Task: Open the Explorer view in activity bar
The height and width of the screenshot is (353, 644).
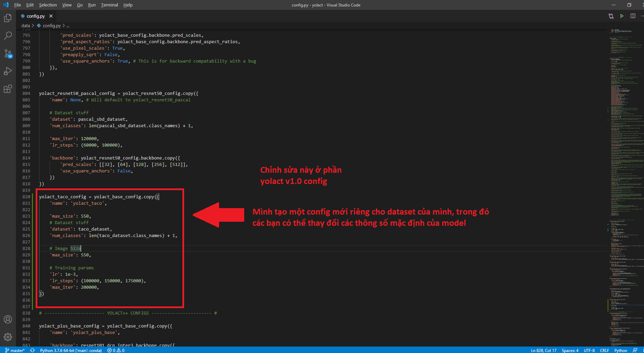Action: tap(7, 18)
